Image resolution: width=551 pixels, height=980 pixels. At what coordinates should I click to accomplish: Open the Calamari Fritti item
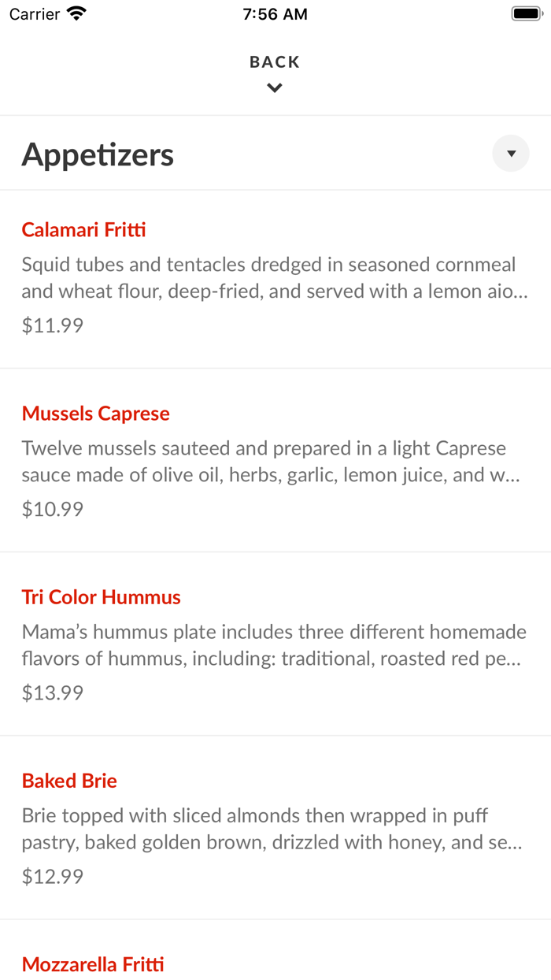click(83, 229)
